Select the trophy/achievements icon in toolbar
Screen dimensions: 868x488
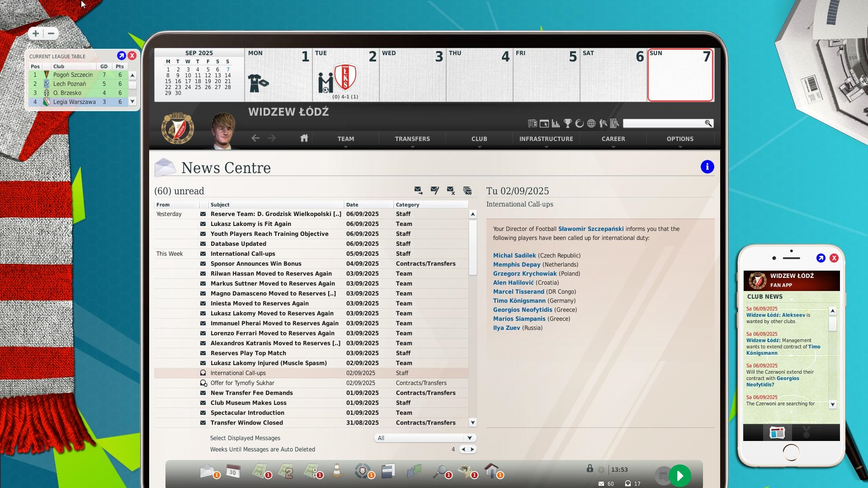(567, 123)
